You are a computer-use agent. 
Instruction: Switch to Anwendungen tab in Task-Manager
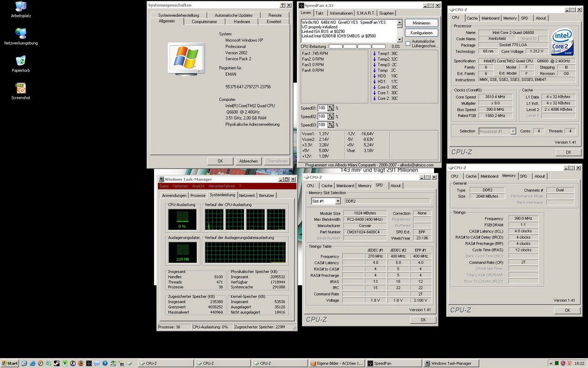pyautogui.click(x=175, y=195)
